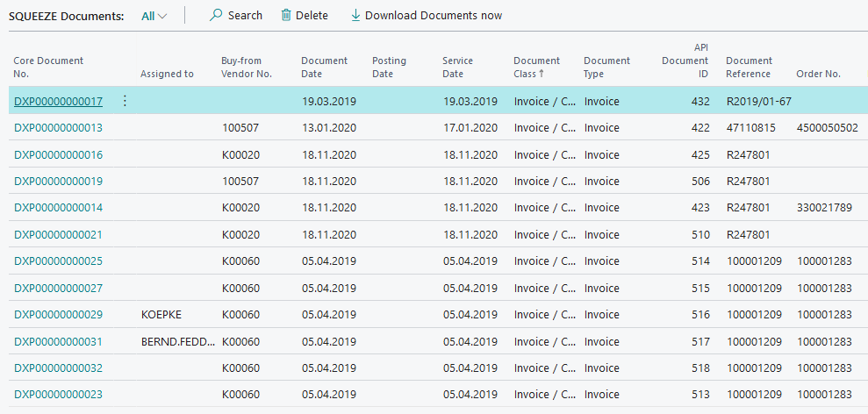Image resolution: width=868 pixels, height=414 pixels.
Task: Choose the Delete action label
Action: click(312, 16)
